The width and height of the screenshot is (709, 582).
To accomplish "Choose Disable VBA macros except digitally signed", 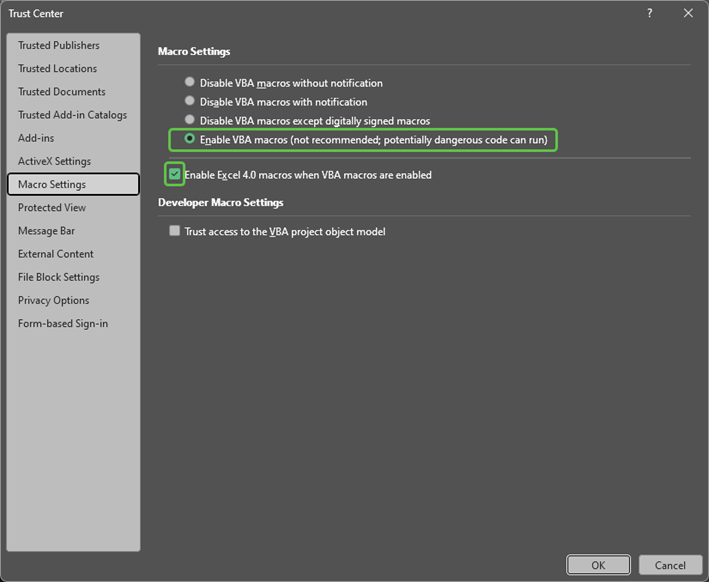I will point(190,121).
